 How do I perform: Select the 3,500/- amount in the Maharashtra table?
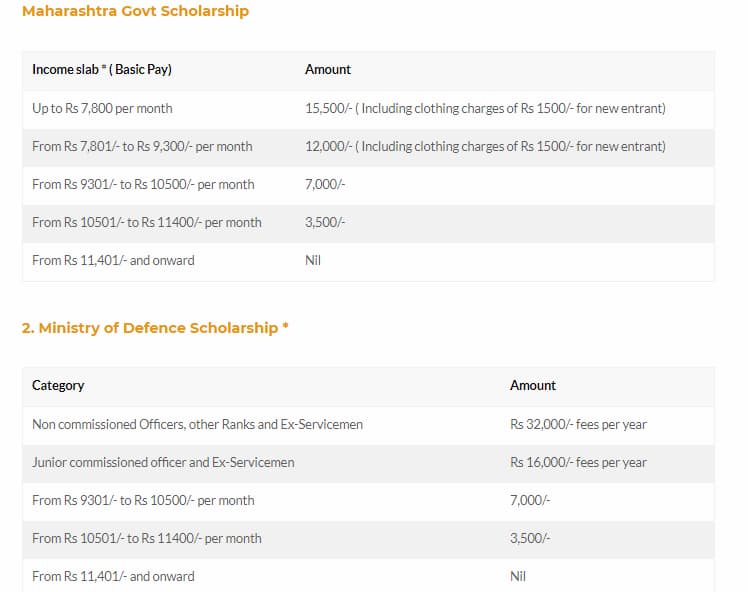(x=324, y=222)
